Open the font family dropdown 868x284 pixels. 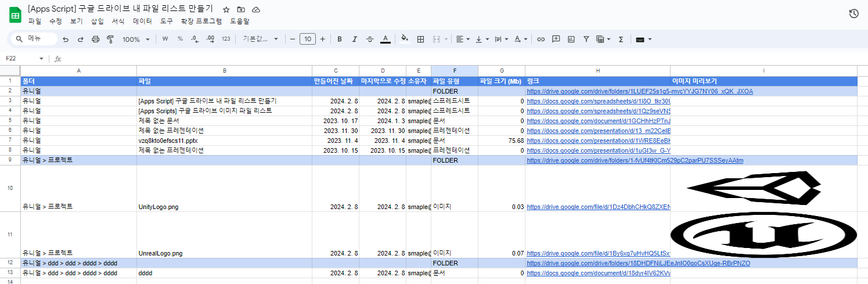260,39
